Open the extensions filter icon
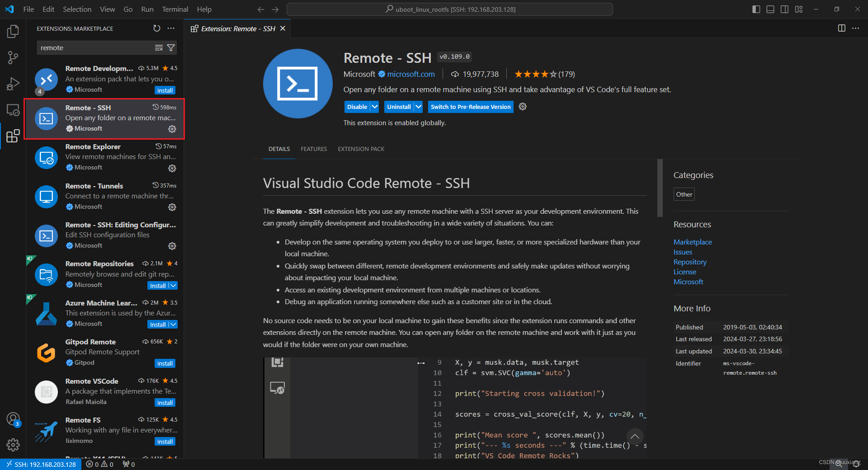Image resolution: width=868 pixels, height=470 pixels. tap(171, 47)
